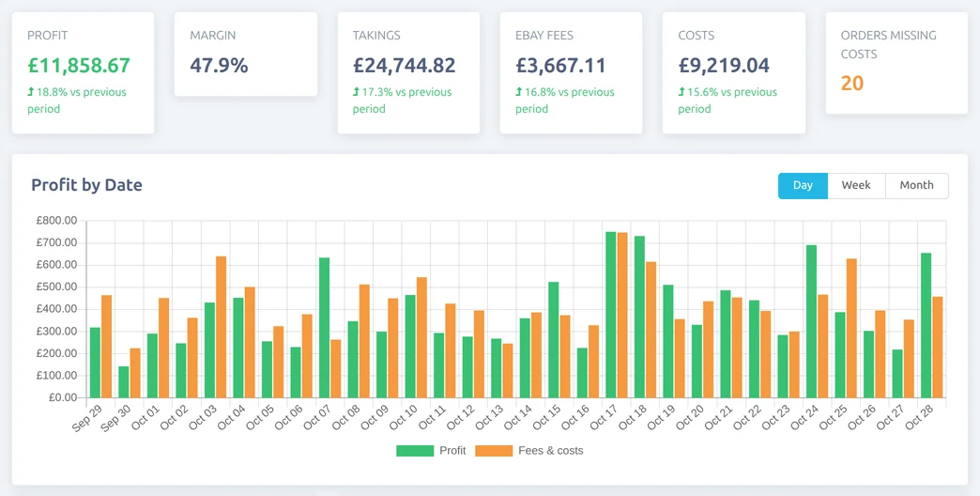Click the eBay Fees £3,667.11 value

[562, 66]
